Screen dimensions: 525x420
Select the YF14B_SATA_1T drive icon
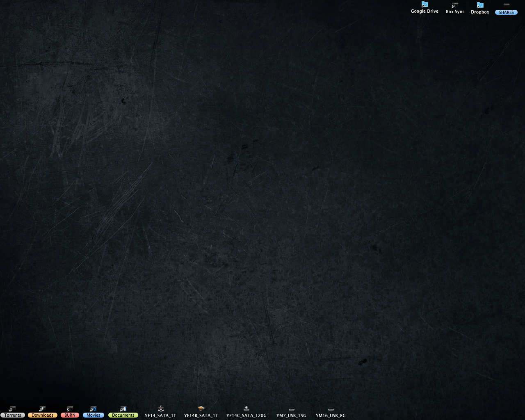click(x=201, y=409)
